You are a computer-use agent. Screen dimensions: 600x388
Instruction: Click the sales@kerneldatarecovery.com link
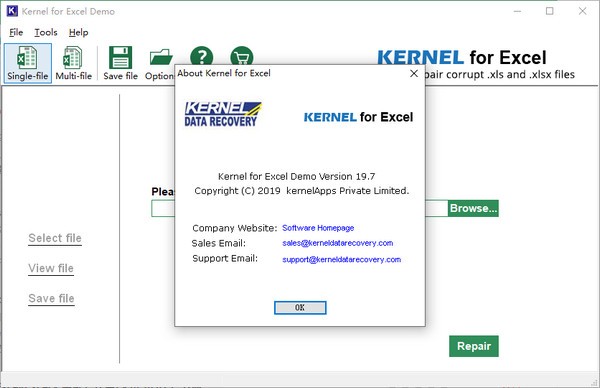tap(338, 243)
